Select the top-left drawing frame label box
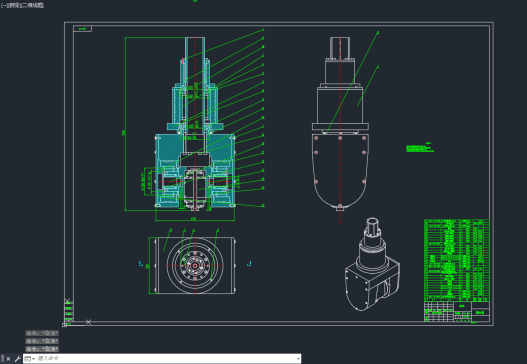Image resolution: width=527 pixels, height=364 pixels. (x=82, y=29)
